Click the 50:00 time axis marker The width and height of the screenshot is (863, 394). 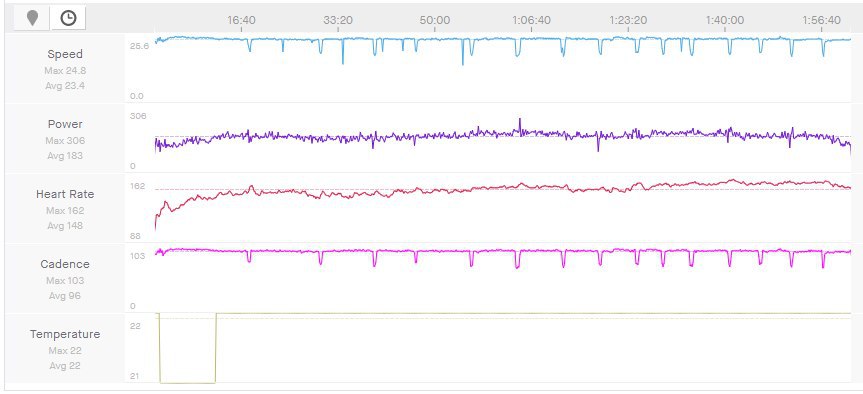click(x=435, y=20)
